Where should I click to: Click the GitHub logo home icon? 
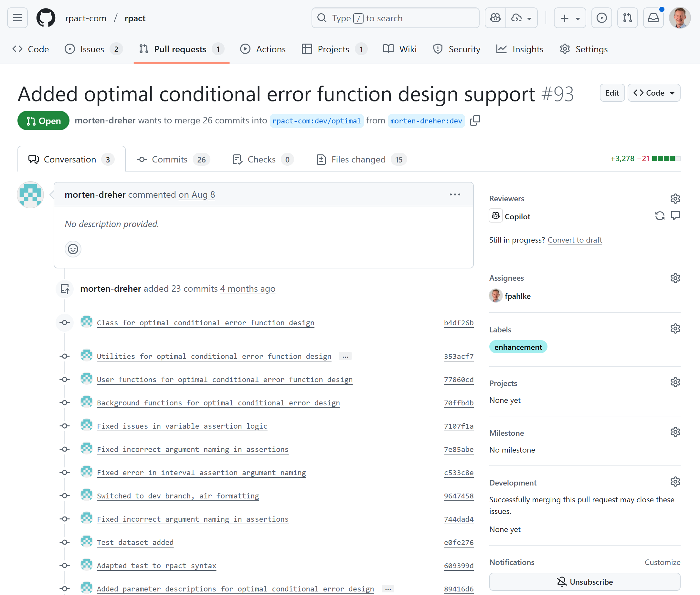(46, 18)
